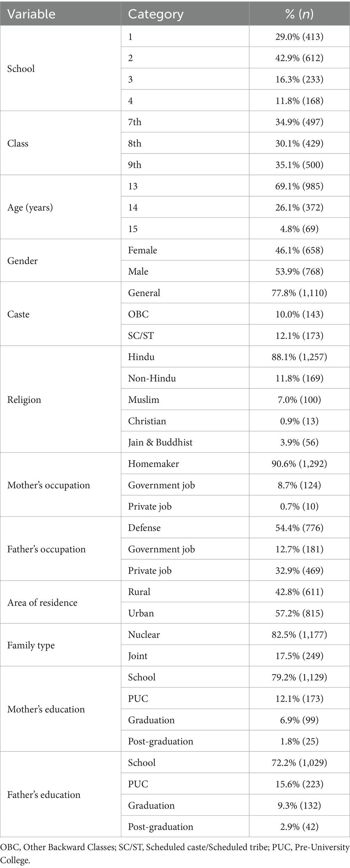Click the Category column header
This screenshot has height=868, width=350.
[x=156, y=14]
